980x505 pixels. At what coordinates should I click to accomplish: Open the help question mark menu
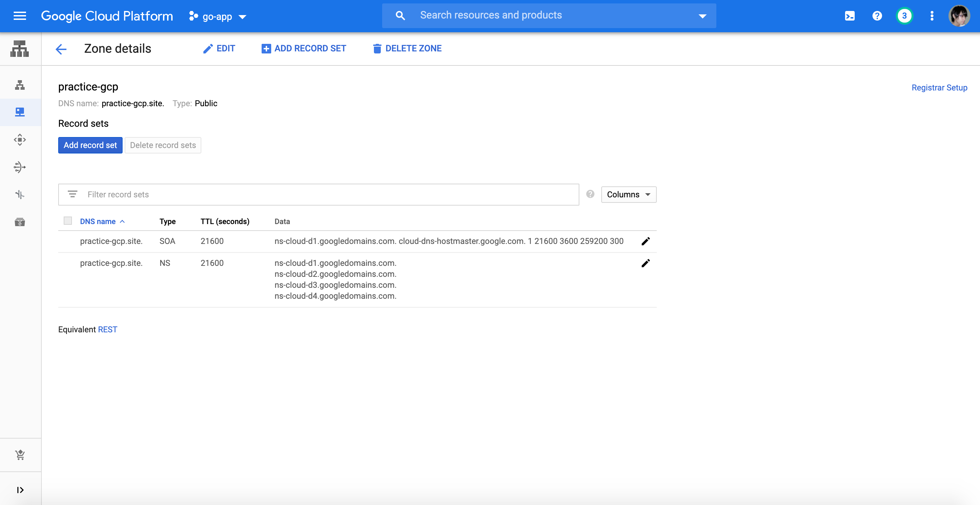(x=877, y=16)
